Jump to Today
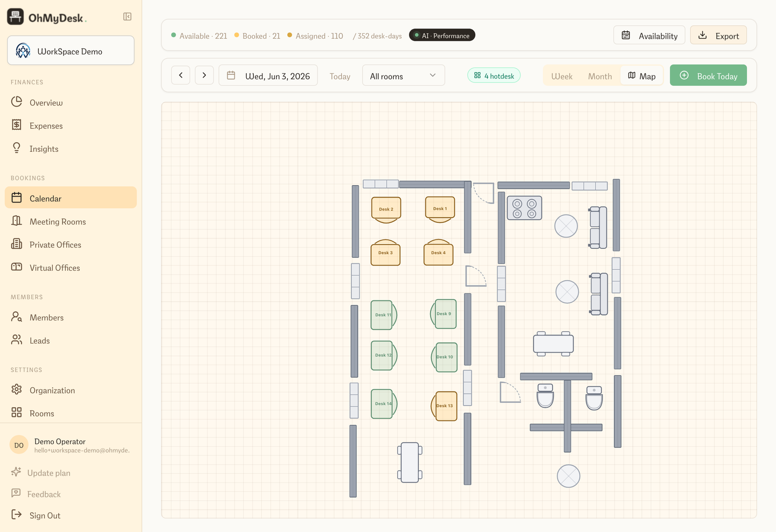Screen dimensions: 776x532 (x=340, y=76)
